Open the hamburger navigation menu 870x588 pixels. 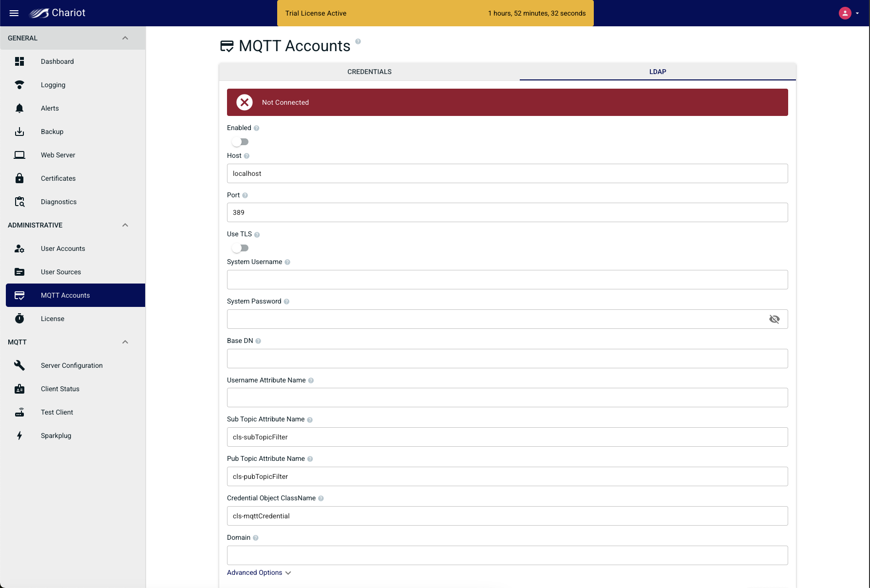point(14,13)
